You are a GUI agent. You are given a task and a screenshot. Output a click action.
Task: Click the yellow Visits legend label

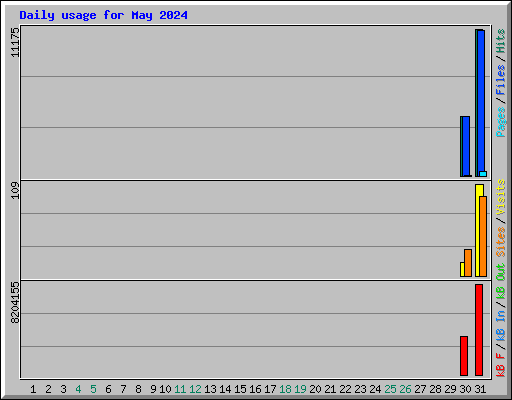click(x=501, y=197)
